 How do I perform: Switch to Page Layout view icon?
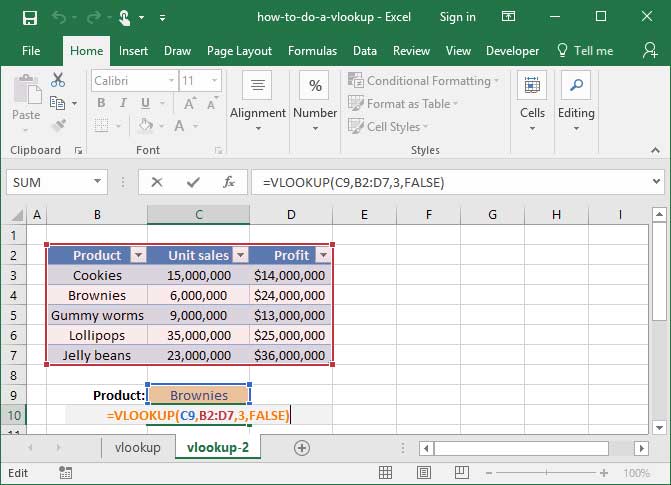click(x=424, y=473)
